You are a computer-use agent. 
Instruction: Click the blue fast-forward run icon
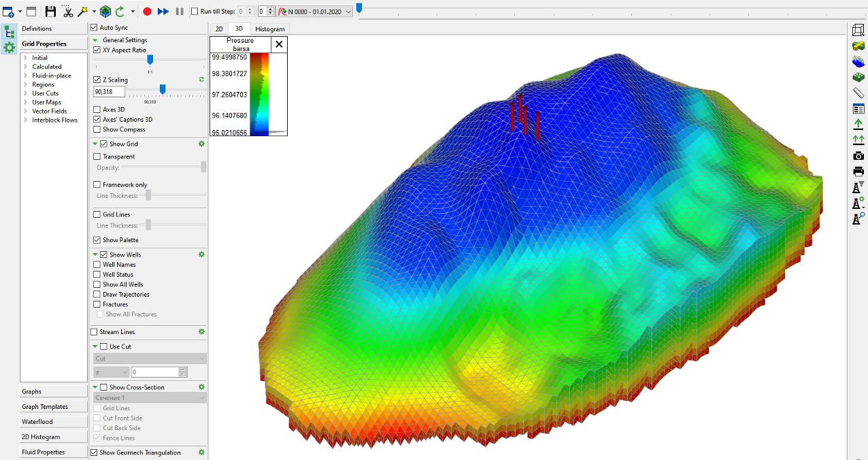[163, 12]
